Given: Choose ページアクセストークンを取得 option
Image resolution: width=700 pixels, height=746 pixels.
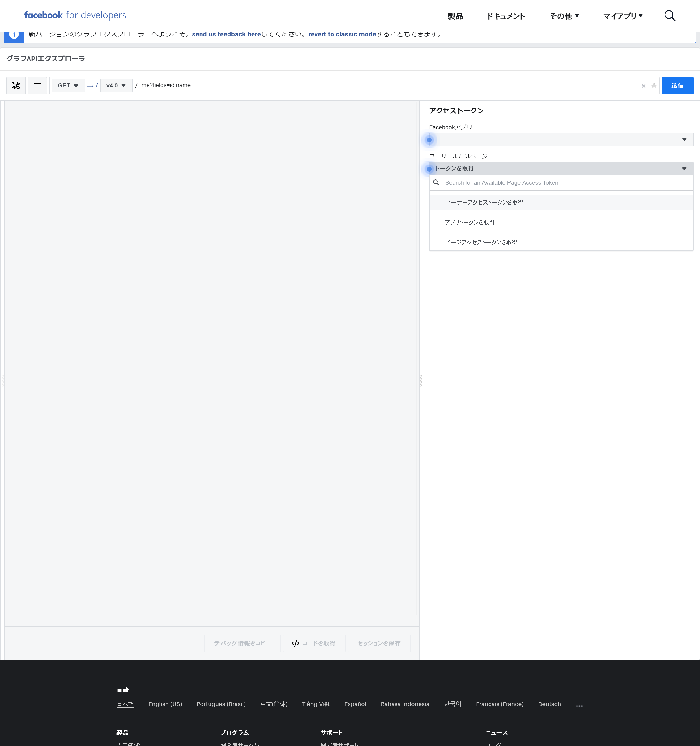Looking at the screenshot, I should pos(481,242).
